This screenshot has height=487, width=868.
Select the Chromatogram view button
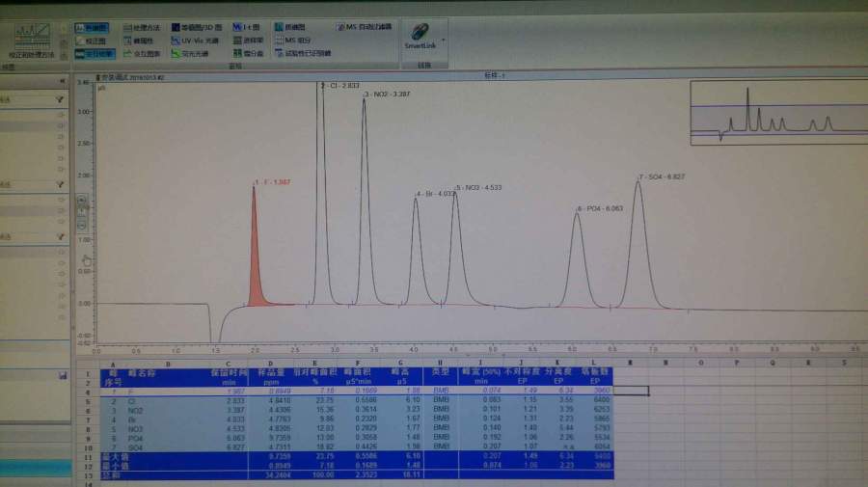(92, 27)
